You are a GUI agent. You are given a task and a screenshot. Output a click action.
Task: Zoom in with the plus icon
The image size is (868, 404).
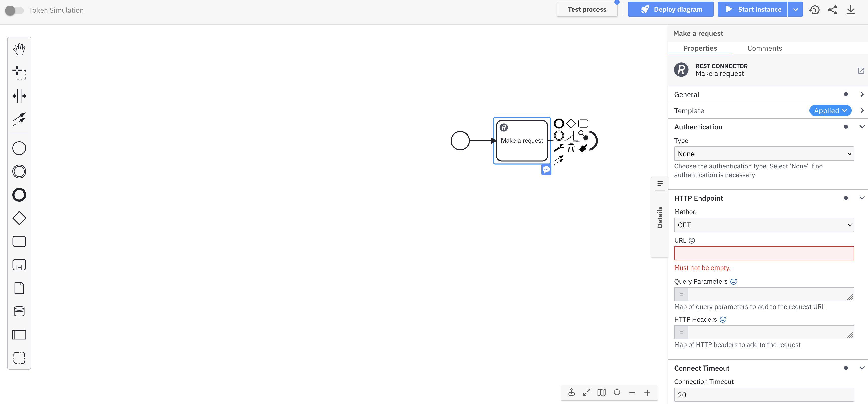point(647,393)
